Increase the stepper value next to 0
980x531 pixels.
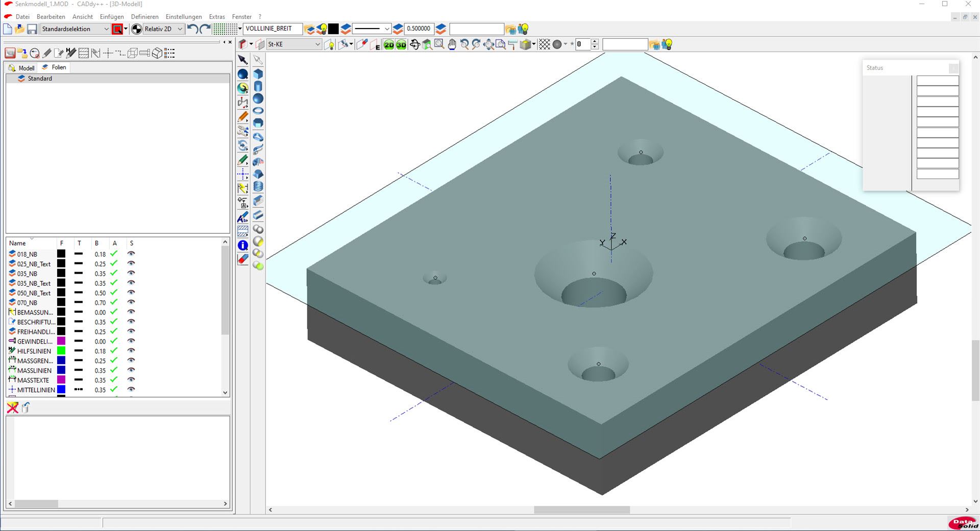595,42
